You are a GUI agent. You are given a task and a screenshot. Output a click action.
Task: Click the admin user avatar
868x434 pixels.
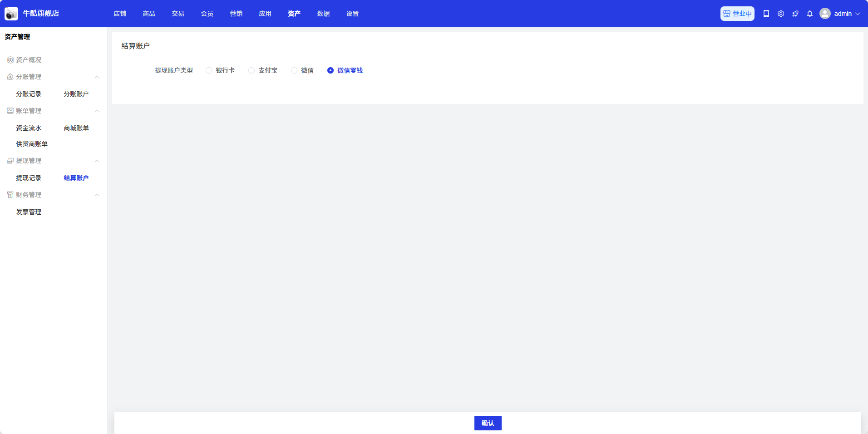point(825,14)
